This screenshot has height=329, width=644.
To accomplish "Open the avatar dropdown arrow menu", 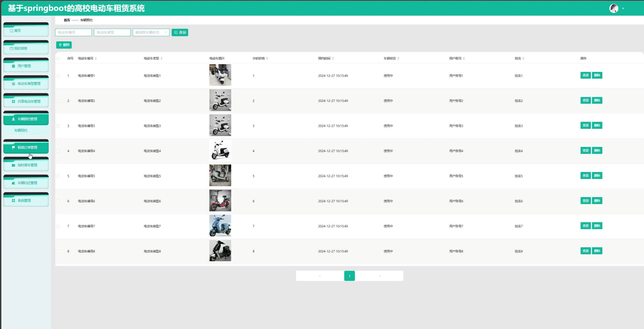I will [x=623, y=9].
